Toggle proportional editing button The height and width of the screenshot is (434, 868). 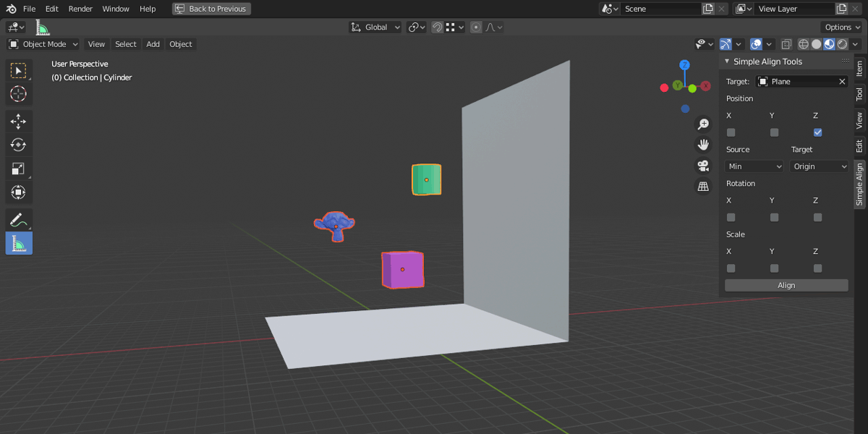(476, 27)
